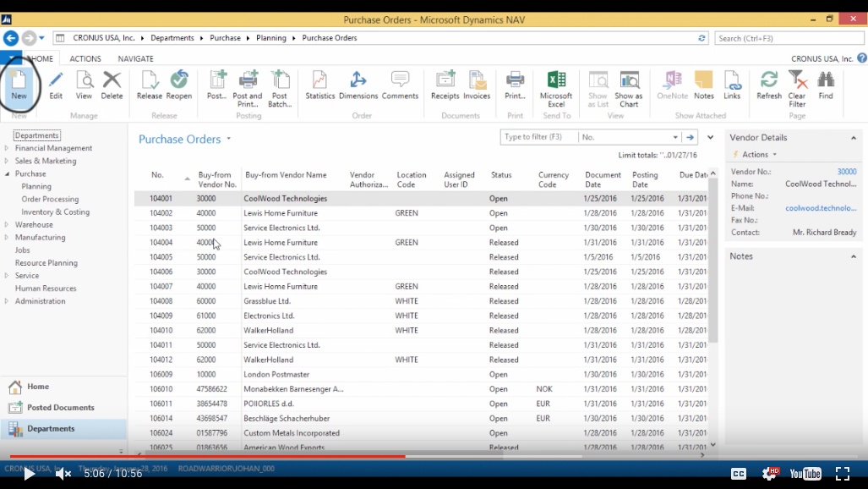
Task: Open the Actions dropdown in Vendor Details
Action: point(751,153)
